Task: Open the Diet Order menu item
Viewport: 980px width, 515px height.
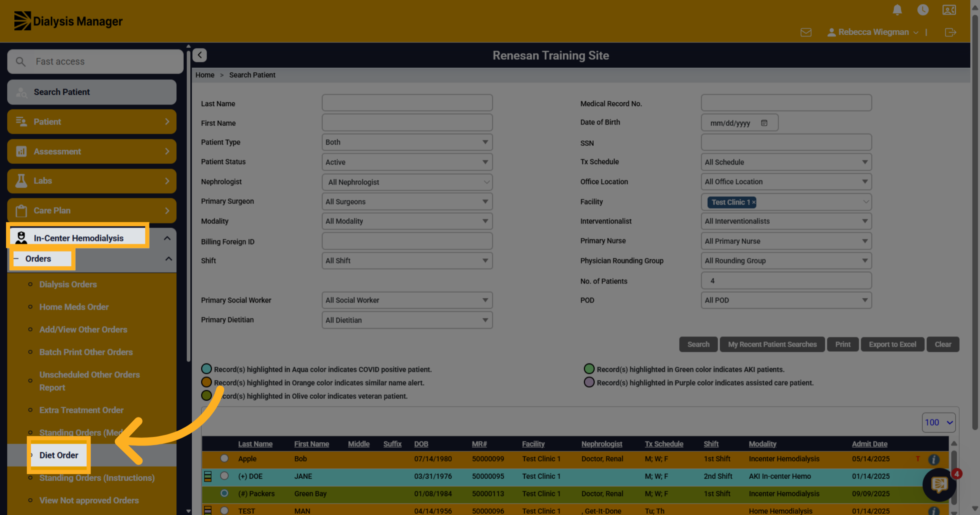Action: point(58,455)
